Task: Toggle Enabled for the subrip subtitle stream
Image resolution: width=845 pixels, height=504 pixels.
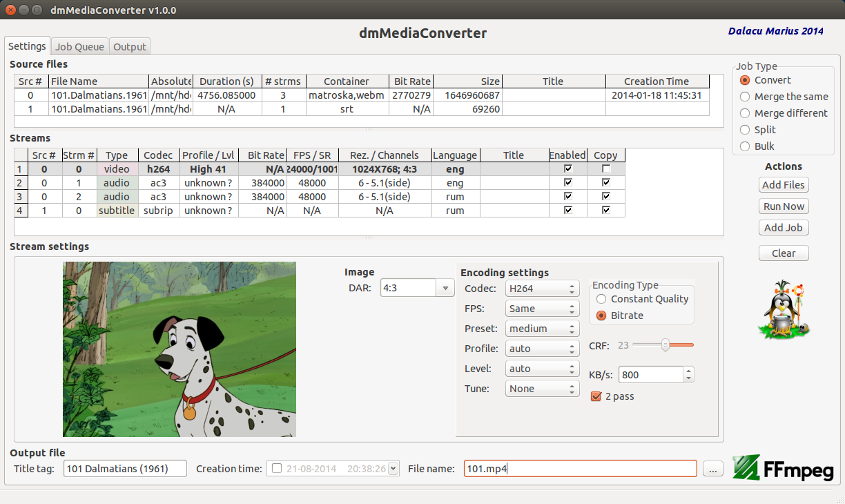Action: click(x=568, y=211)
